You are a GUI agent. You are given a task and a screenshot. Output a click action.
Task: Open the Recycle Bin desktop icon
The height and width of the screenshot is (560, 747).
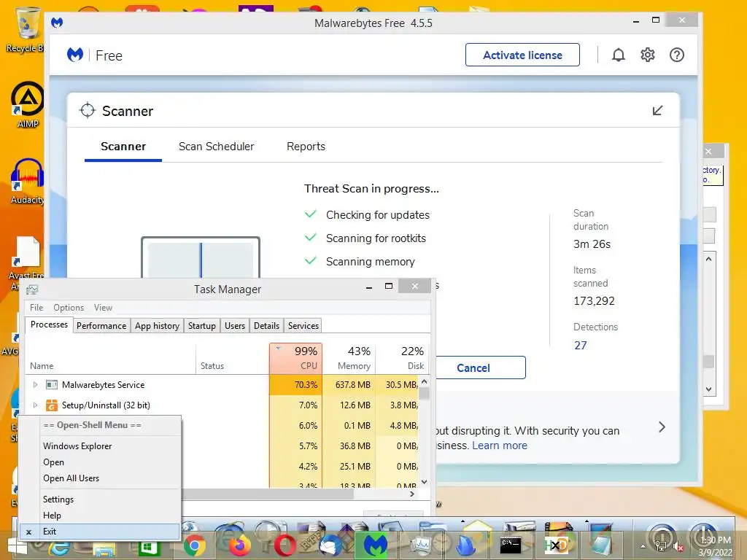27,28
